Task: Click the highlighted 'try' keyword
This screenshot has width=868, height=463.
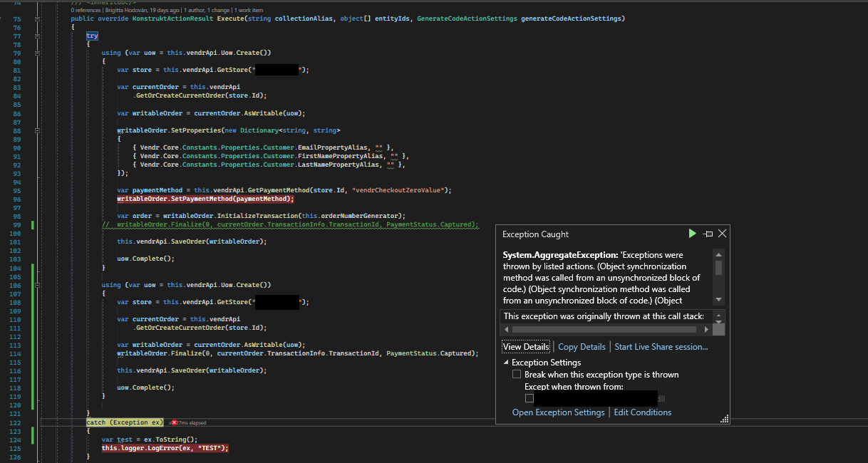Action: coord(93,36)
